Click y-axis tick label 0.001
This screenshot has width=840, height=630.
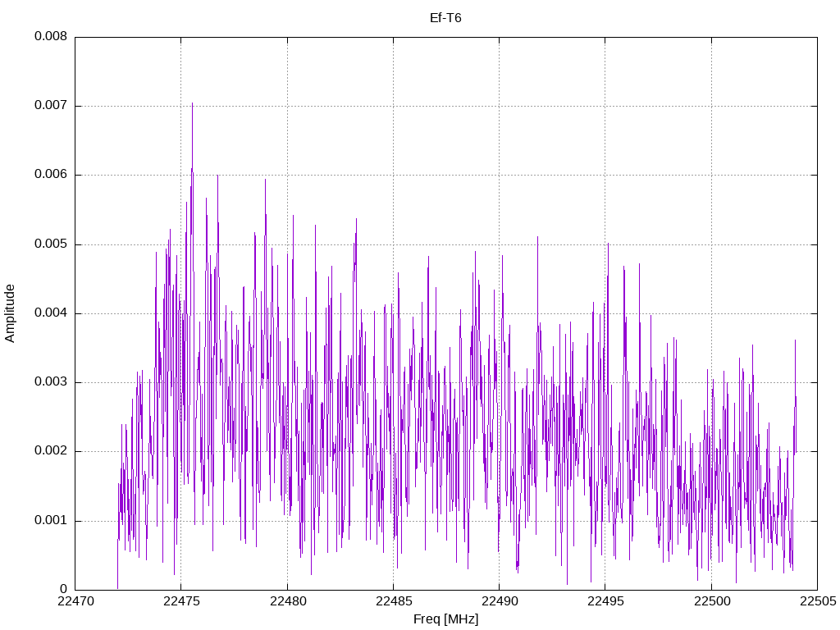tap(51, 521)
